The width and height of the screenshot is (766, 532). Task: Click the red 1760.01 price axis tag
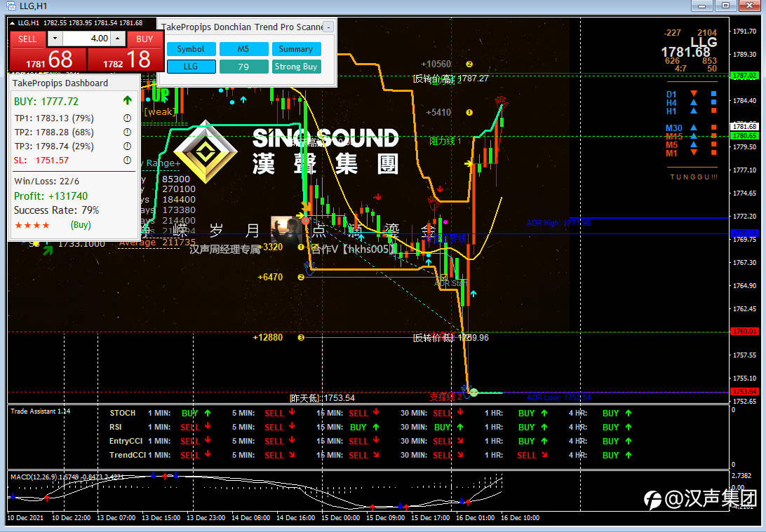[744, 332]
